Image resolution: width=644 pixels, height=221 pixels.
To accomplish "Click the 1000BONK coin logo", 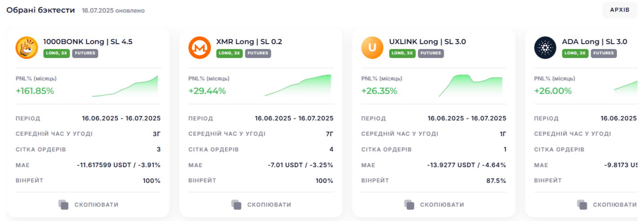I will click(27, 48).
